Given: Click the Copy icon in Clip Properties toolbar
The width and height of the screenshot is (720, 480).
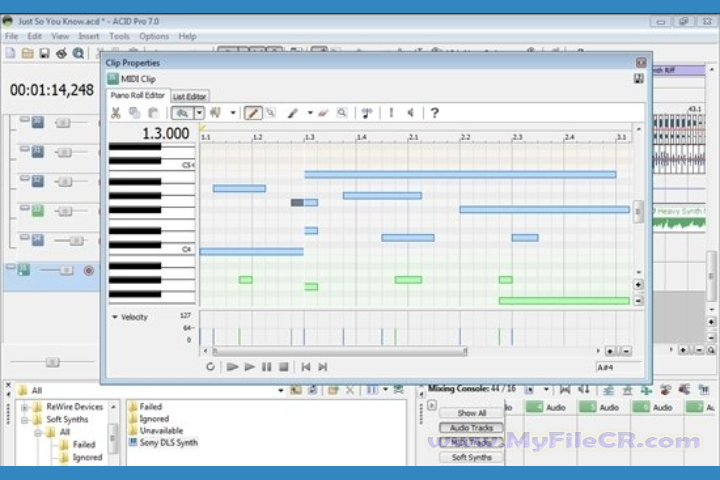Looking at the screenshot, I should click(135, 113).
